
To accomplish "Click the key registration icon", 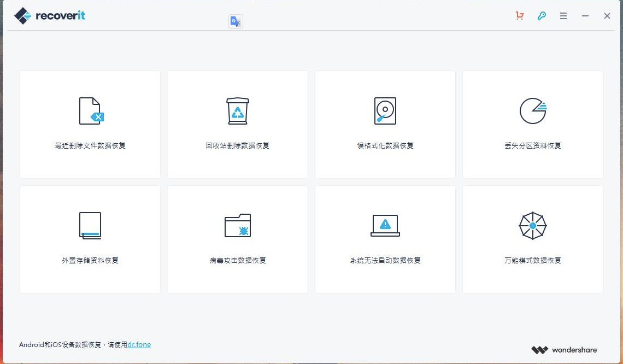I will coord(542,16).
